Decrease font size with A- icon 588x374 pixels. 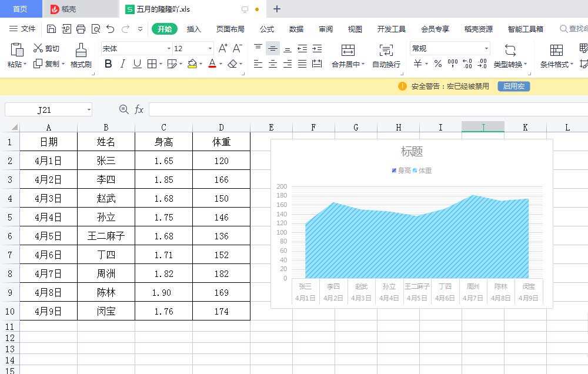[x=237, y=48]
